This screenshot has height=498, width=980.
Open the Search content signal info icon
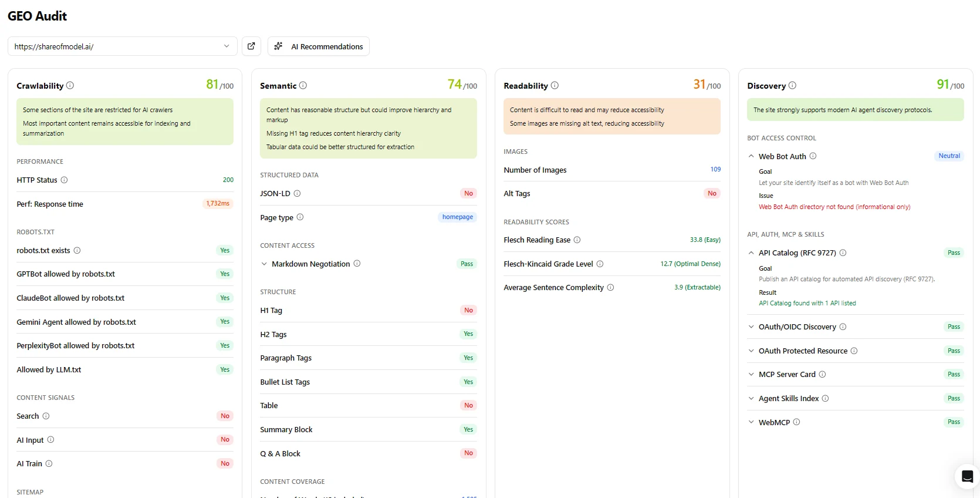pos(46,416)
